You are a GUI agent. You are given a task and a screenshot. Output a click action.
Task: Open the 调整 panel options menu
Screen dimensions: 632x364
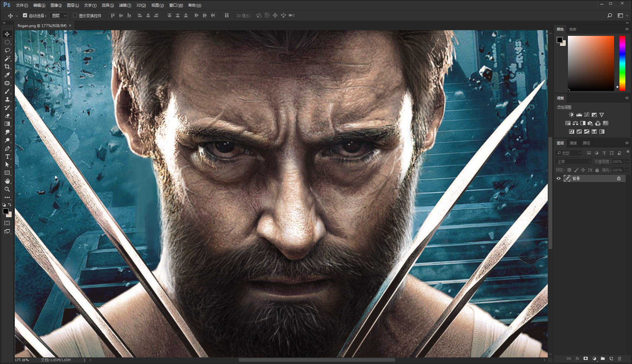click(627, 98)
